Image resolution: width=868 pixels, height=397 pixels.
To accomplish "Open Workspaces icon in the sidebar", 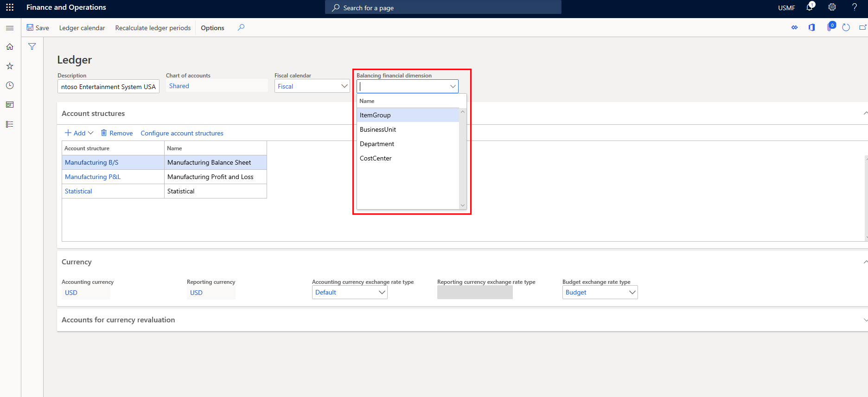I will [x=10, y=105].
